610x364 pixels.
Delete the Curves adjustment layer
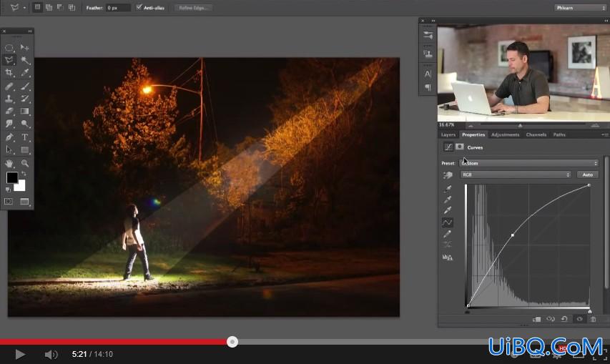click(x=594, y=319)
